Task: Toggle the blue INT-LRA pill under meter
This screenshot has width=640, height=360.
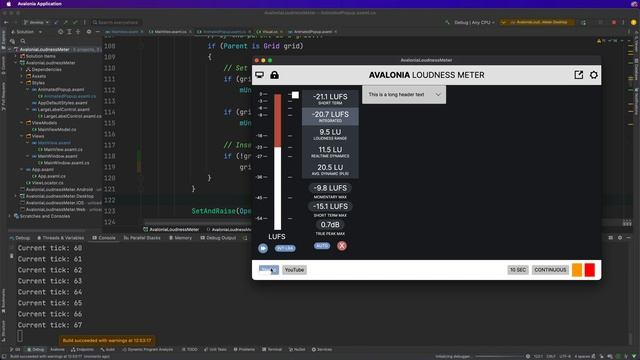Action: click(285, 248)
